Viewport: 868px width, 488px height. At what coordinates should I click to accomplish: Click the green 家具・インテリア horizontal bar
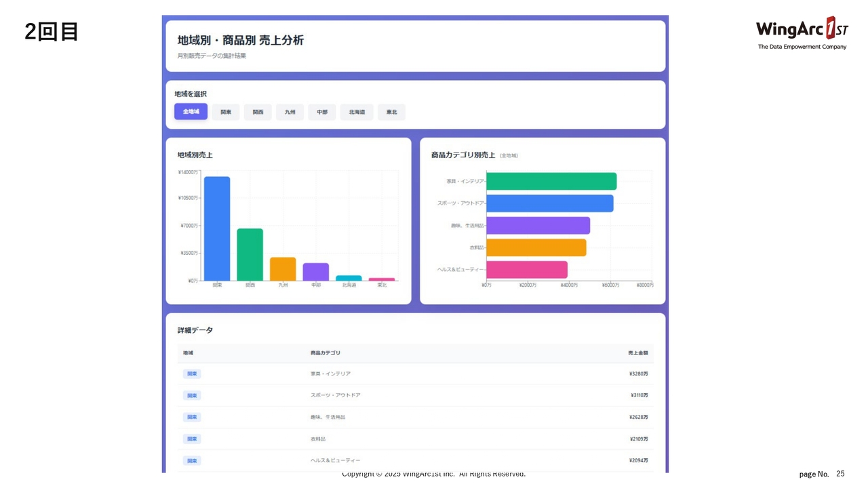coord(551,181)
